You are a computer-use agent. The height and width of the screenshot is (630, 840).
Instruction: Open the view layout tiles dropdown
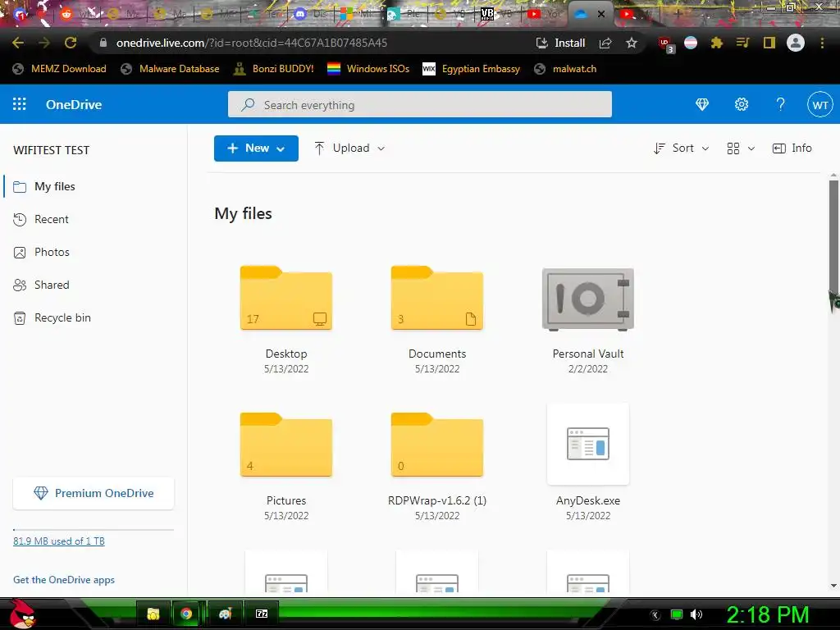tap(741, 148)
